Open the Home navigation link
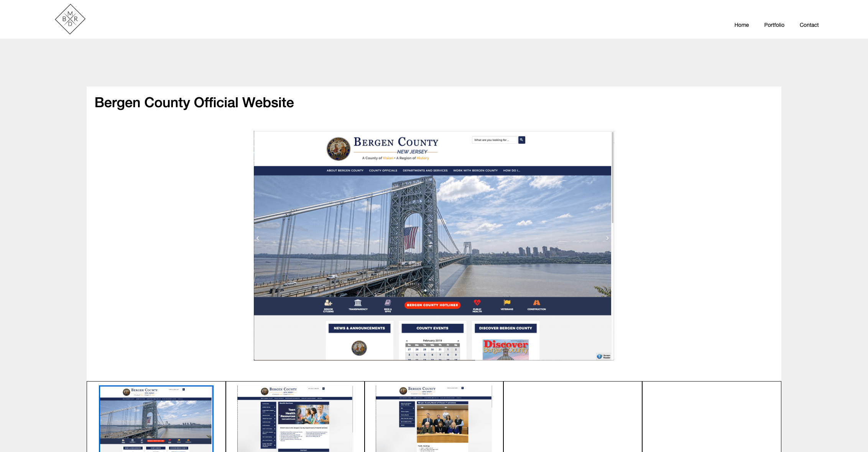The image size is (868, 452). [x=741, y=25]
